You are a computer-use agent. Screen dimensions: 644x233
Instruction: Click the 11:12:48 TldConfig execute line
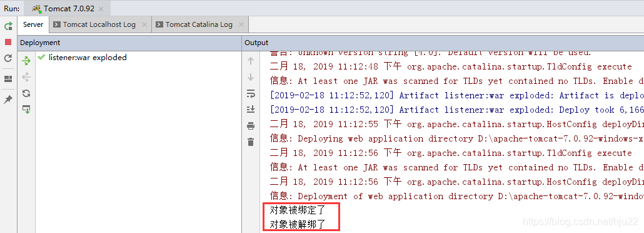[x=451, y=66]
